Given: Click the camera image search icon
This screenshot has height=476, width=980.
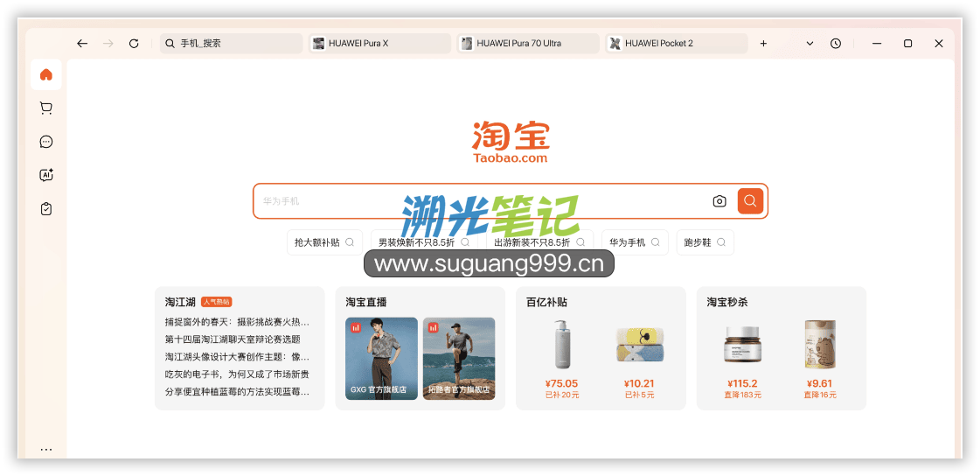Looking at the screenshot, I should [719, 201].
